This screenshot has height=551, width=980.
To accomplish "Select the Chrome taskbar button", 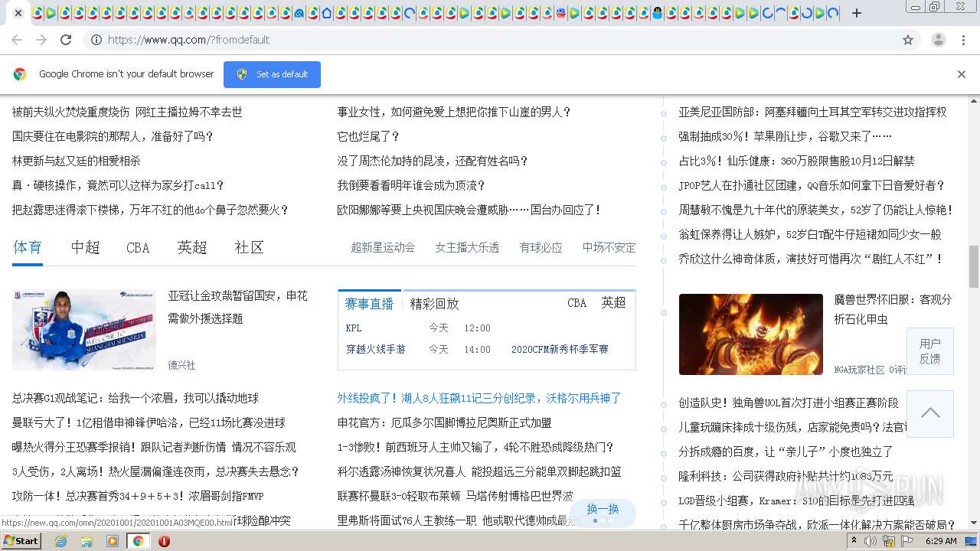I will (x=139, y=541).
